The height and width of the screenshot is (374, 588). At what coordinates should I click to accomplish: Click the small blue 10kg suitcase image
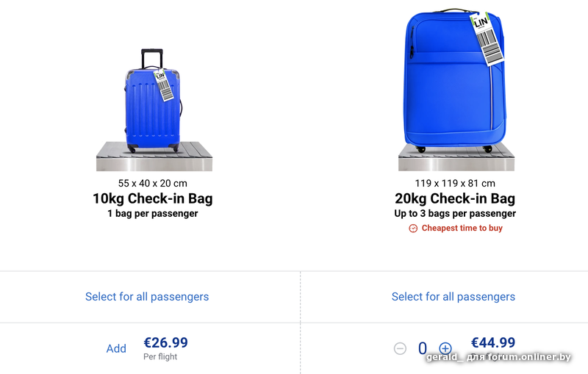149,107
